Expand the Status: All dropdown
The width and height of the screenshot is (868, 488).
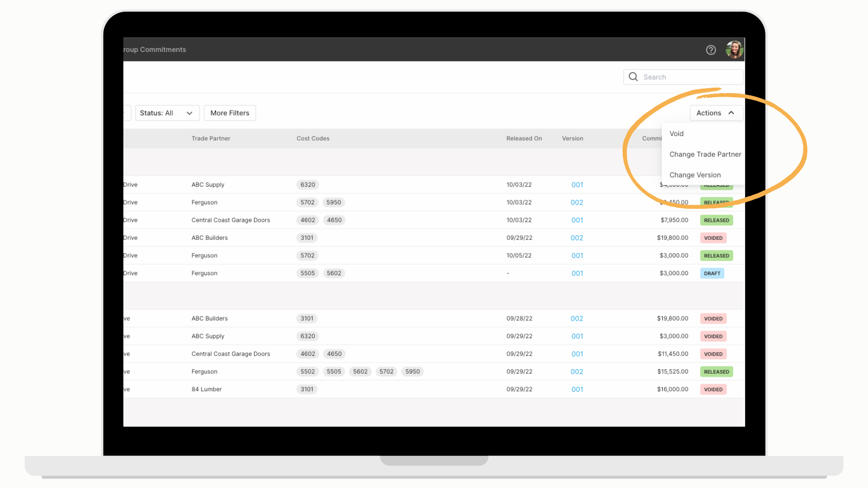point(167,113)
